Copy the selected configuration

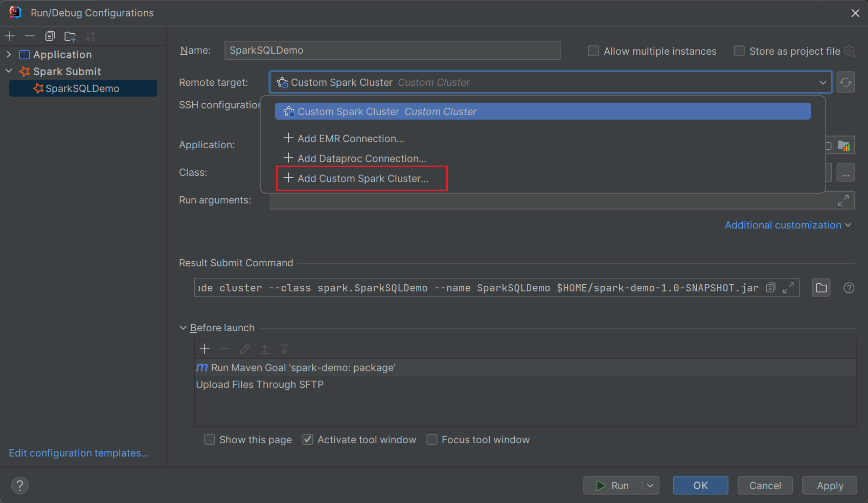(50, 36)
